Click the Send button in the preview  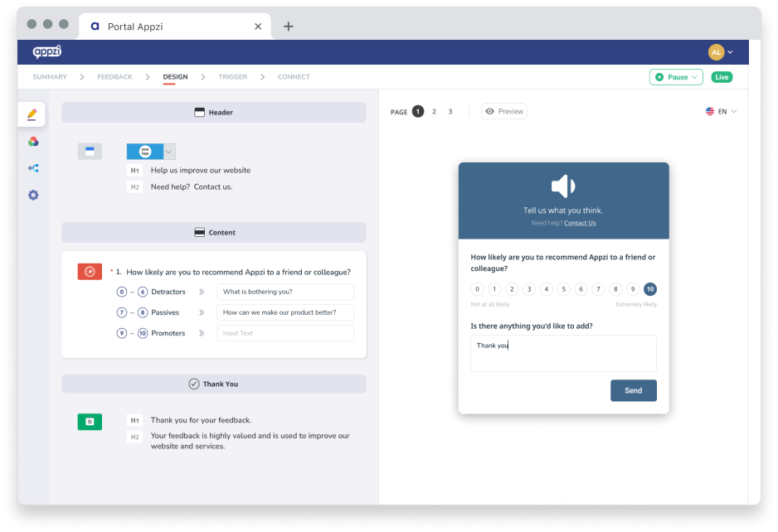633,389
